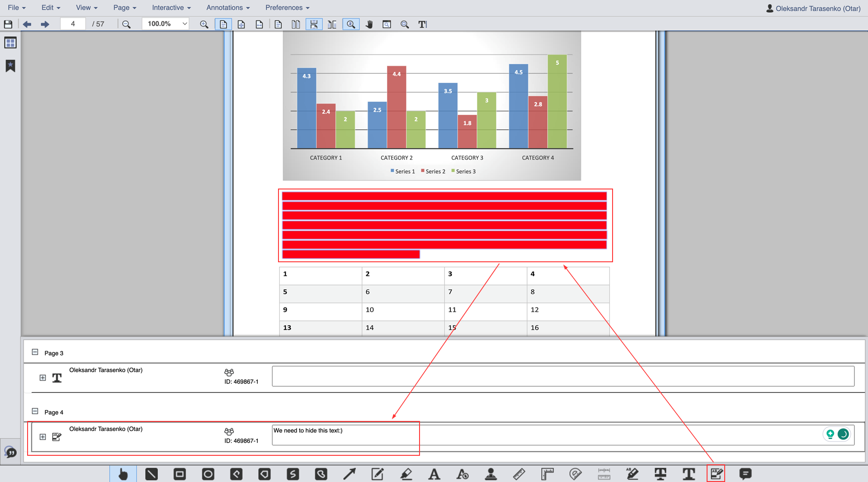Open page thumbnails panel
Image resolution: width=868 pixels, height=482 pixels.
pos(10,43)
